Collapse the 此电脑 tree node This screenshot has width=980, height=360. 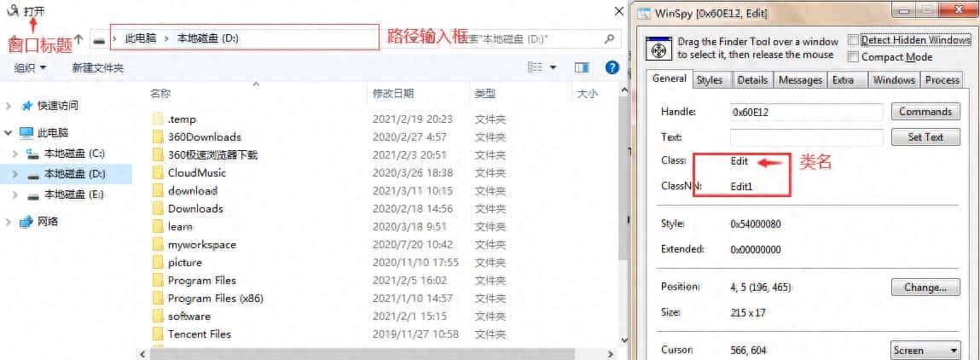point(9,133)
